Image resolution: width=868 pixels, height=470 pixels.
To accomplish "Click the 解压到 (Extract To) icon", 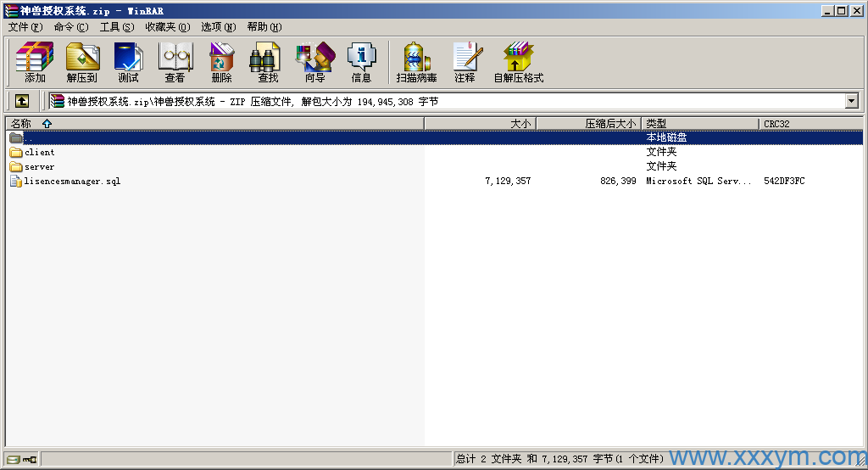I will (x=82, y=62).
